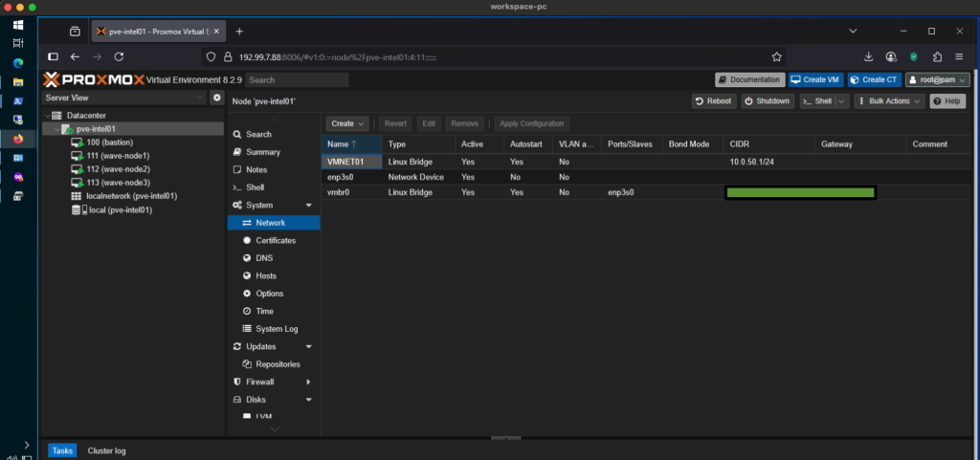This screenshot has height=460, width=980.
Task: Collapse the Disks menu section
Action: tap(308, 400)
